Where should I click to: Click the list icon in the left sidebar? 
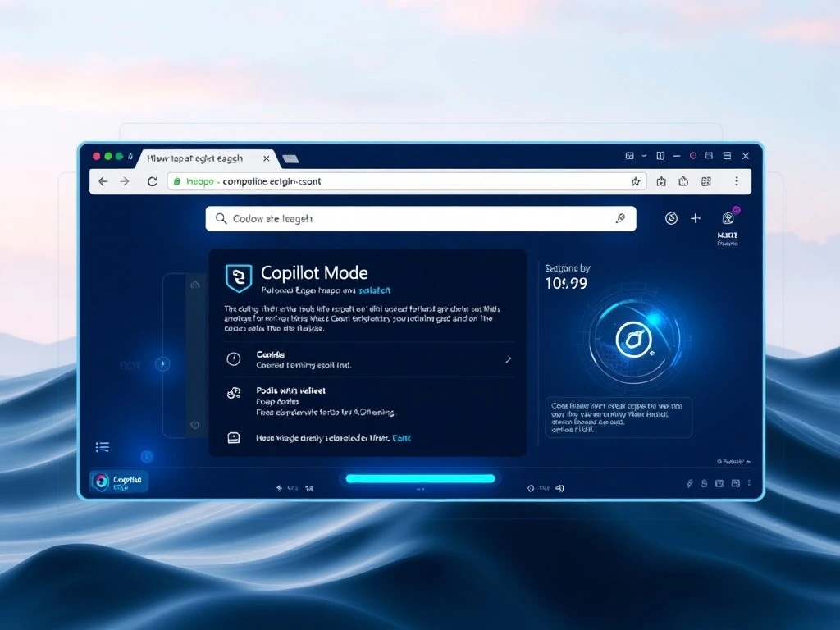coord(103,447)
